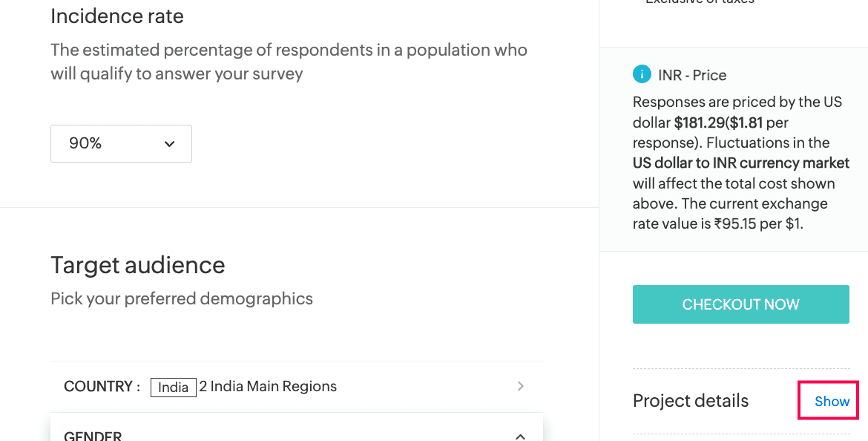Click the GENDER section header label
Image resolution: width=868 pixels, height=441 pixels.
pyautogui.click(x=93, y=437)
